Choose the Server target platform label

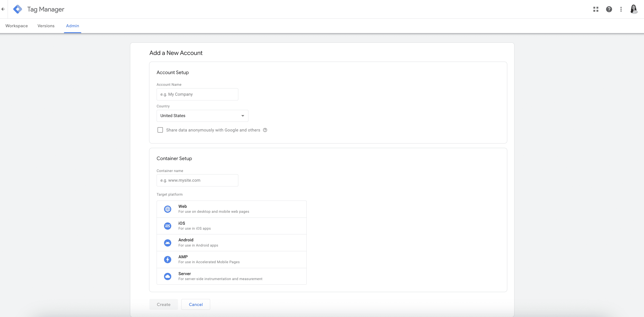point(185,274)
